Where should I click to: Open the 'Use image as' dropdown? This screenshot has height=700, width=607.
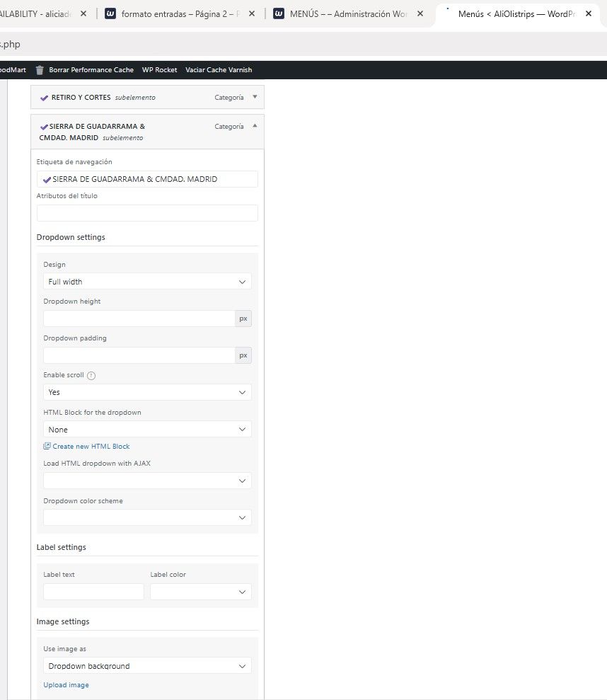[x=147, y=666]
